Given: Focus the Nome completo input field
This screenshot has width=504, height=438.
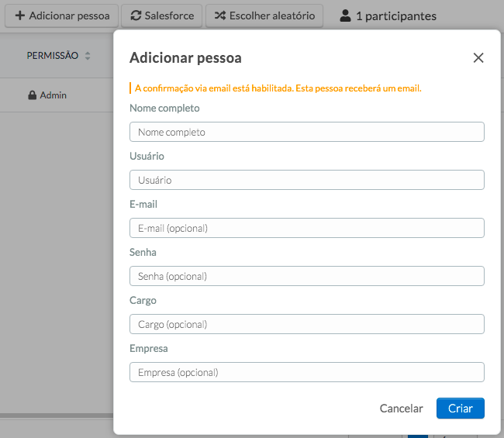Looking at the screenshot, I should point(306,132).
